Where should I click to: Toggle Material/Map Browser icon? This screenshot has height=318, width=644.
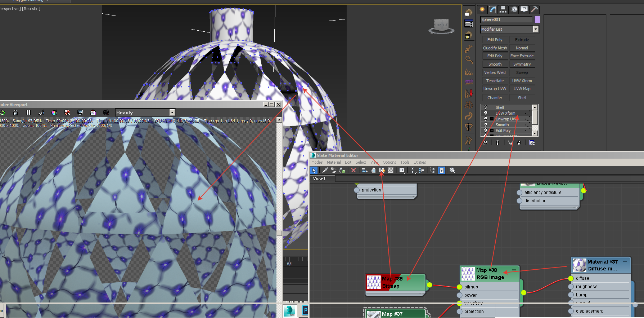click(433, 170)
